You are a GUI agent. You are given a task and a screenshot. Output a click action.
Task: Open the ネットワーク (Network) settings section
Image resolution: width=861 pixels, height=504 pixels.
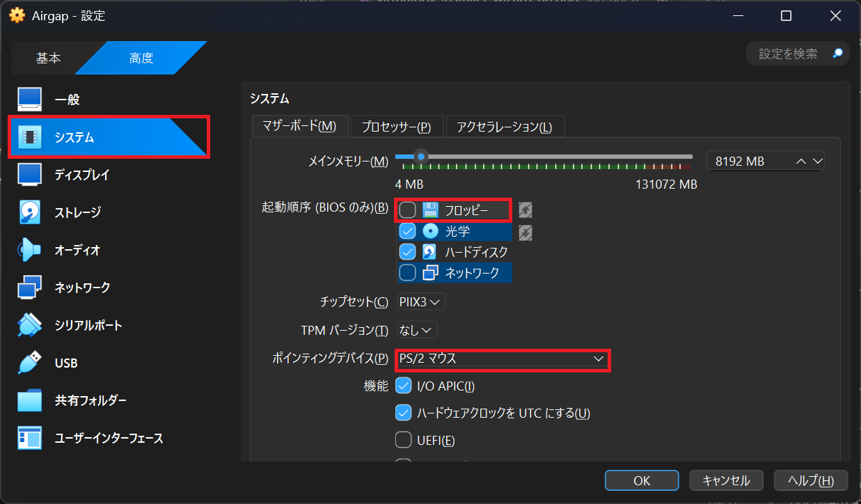tap(82, 288)
